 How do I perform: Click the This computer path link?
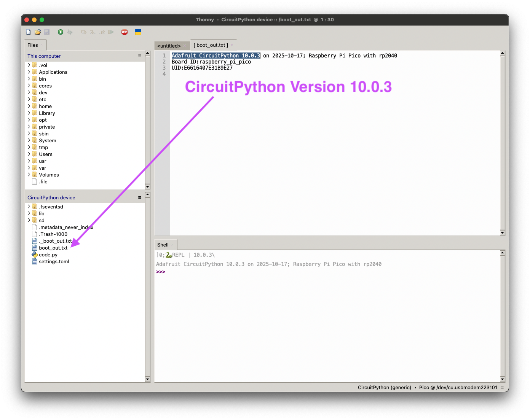pos(44,56)
